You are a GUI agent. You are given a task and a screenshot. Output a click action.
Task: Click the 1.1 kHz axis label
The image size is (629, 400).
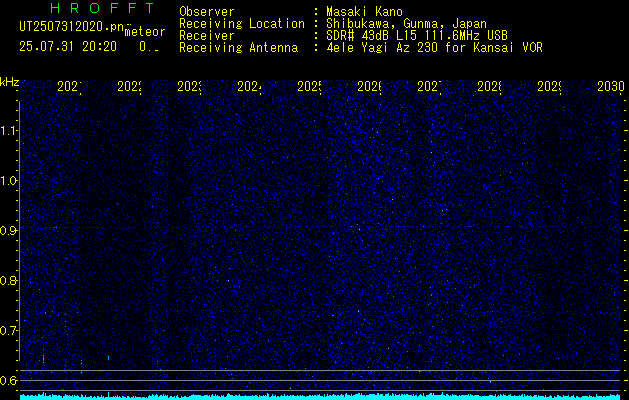click(x=8, y=130)
